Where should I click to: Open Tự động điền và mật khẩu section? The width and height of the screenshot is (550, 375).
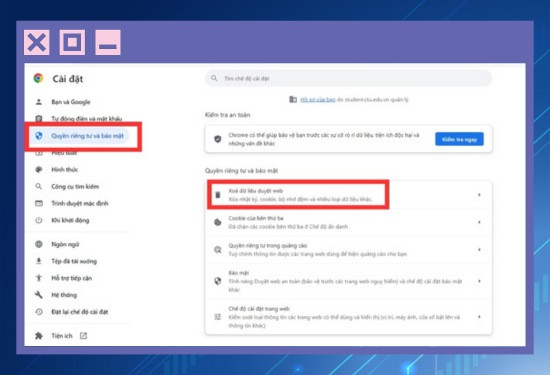[87, 119]
